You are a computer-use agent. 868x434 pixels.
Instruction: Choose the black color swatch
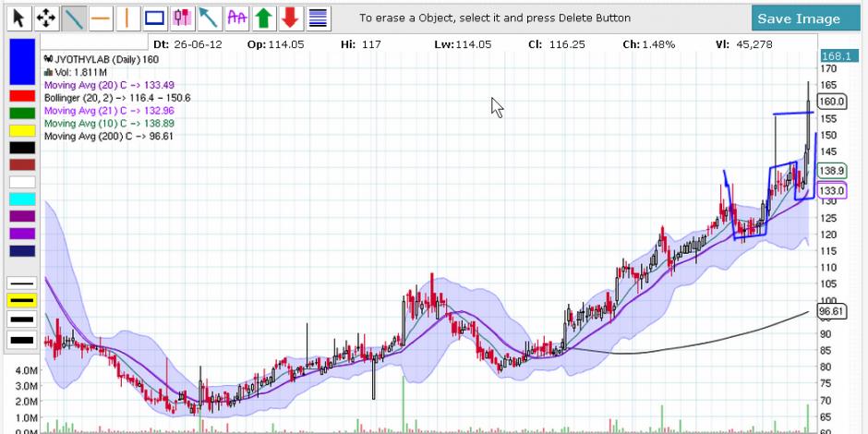pos(22,148)
